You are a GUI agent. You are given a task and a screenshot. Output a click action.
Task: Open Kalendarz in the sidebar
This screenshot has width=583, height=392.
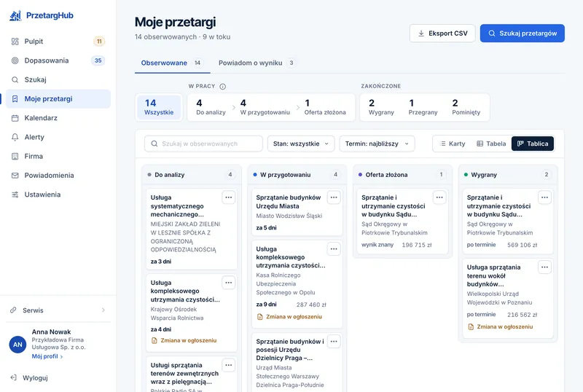click(58, 118)
